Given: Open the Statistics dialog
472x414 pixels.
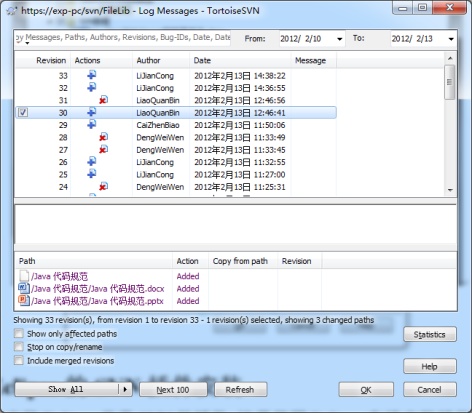Looking at the screenshot, I should coord(430,334).
